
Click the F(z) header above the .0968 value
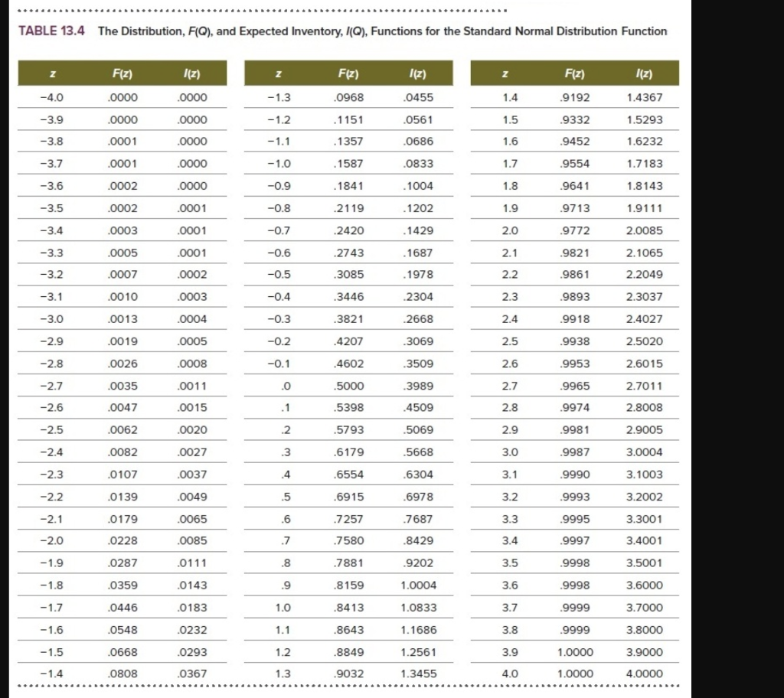point(348,73)
